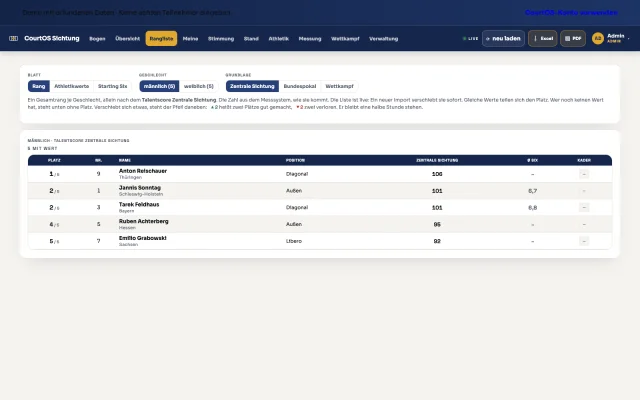Select Wettkampf as basis option
Screen dimensions: 640x400
tap(339, 86)
